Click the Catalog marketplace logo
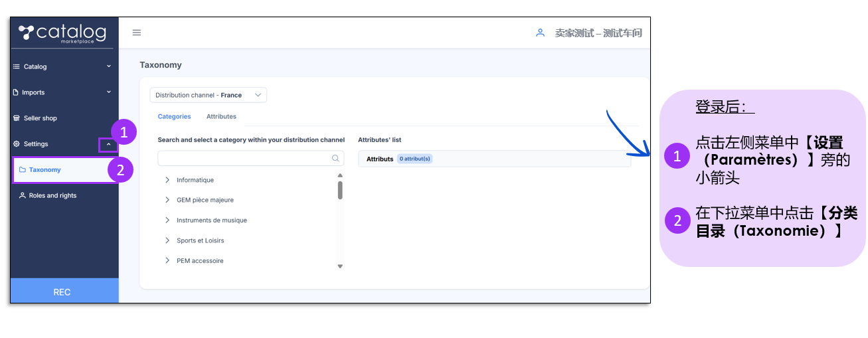This screenshot has height=338, width=868. pos(62,33)
